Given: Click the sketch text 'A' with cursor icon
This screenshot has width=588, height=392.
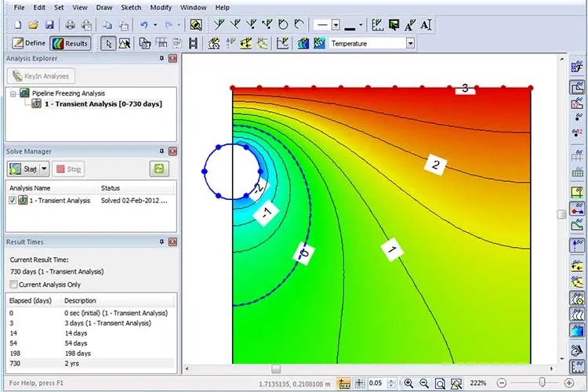Looking at the screenshot, I should (x=426, y=25).
